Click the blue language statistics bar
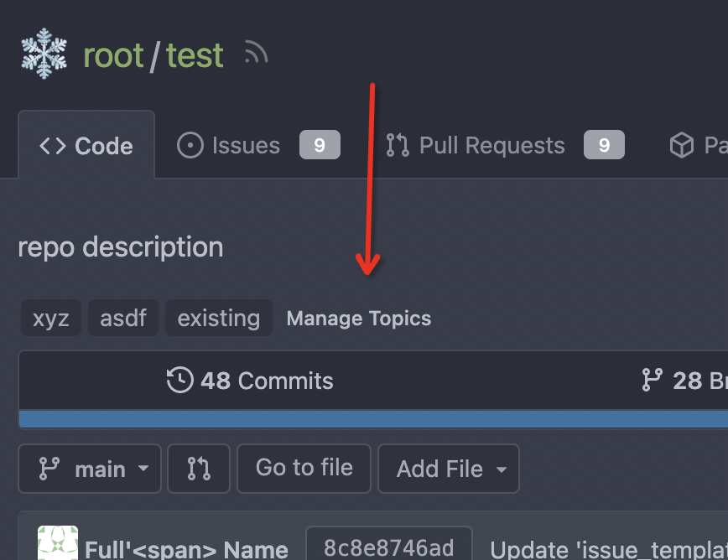The image size is (728, 560). (x=373, y=419)
